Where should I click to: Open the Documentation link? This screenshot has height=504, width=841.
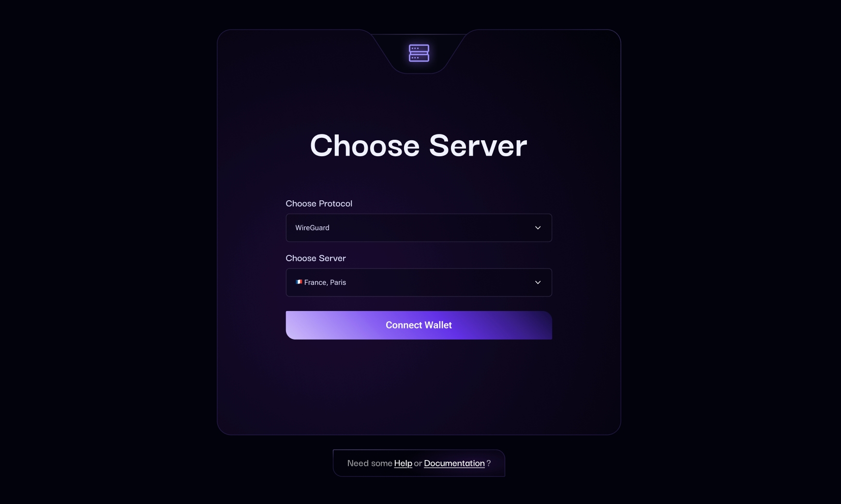[x=454, y=463]
